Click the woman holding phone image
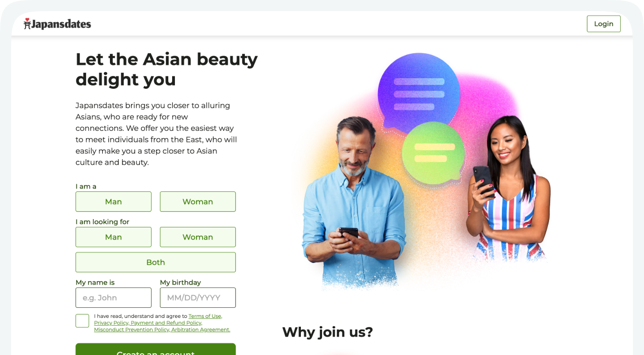Image resolution: width=644 pixels, height=355 pixels. pyautogui.click(x=508, y=189)
